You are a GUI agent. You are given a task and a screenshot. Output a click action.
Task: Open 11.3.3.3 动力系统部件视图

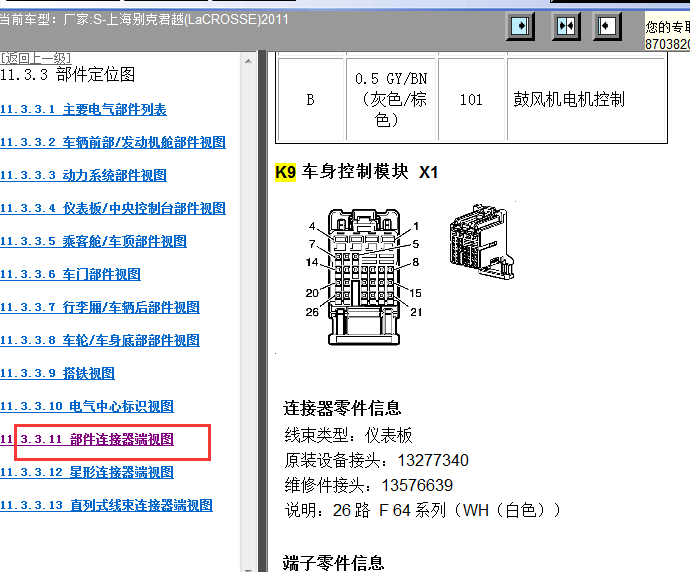pos(83,176)
